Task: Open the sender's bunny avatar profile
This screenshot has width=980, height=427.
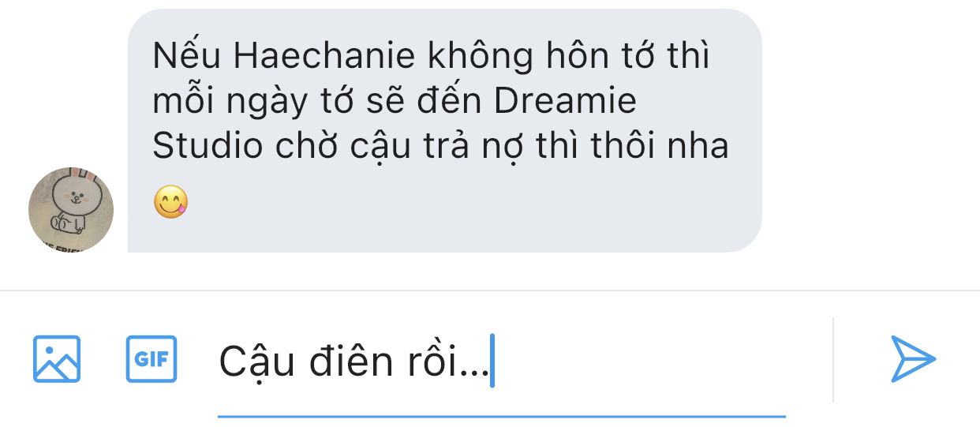Action: 71,210
